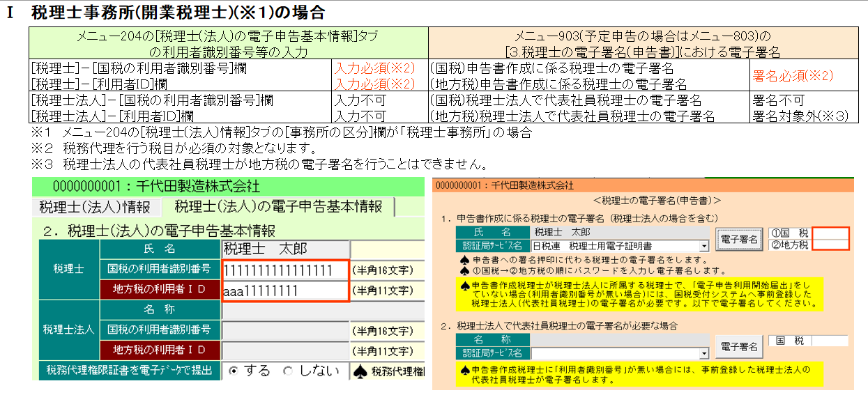Select the 税理士(法人)の電子申告基本情報 tab
868x395 pixels.
[x=278, y=207]
